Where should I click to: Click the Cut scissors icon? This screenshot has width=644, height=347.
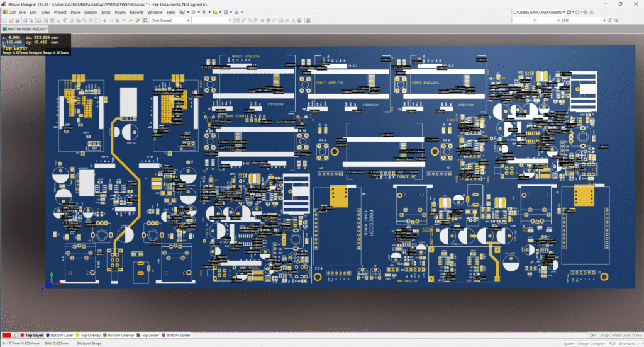point(73,20)
